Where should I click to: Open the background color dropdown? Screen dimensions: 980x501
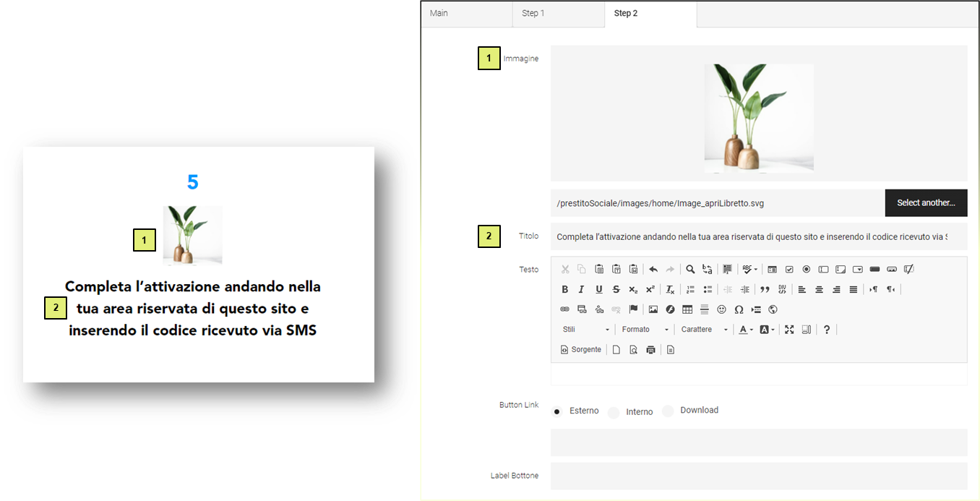(x=768, y=330)
